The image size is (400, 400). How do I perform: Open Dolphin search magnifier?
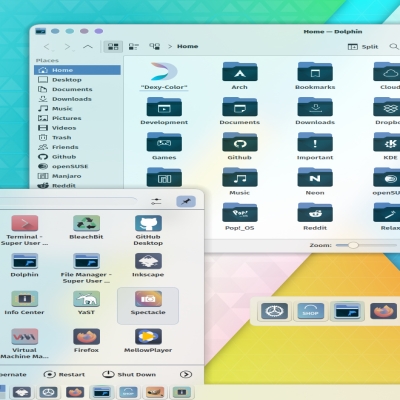point(394,47)
